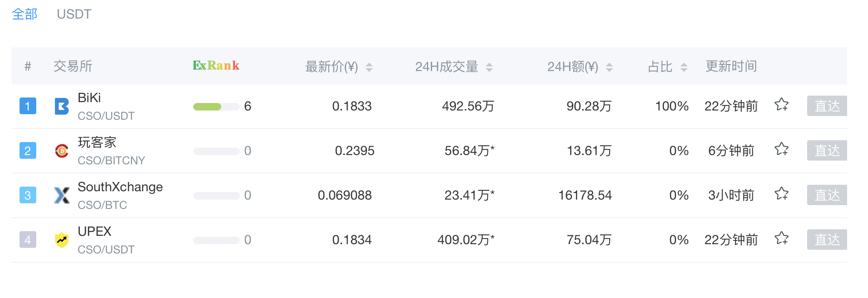Screen dimensions: 868x298
Task: Sort by 24H额(¥) column arrows
Action: click(x=610, y=67)
